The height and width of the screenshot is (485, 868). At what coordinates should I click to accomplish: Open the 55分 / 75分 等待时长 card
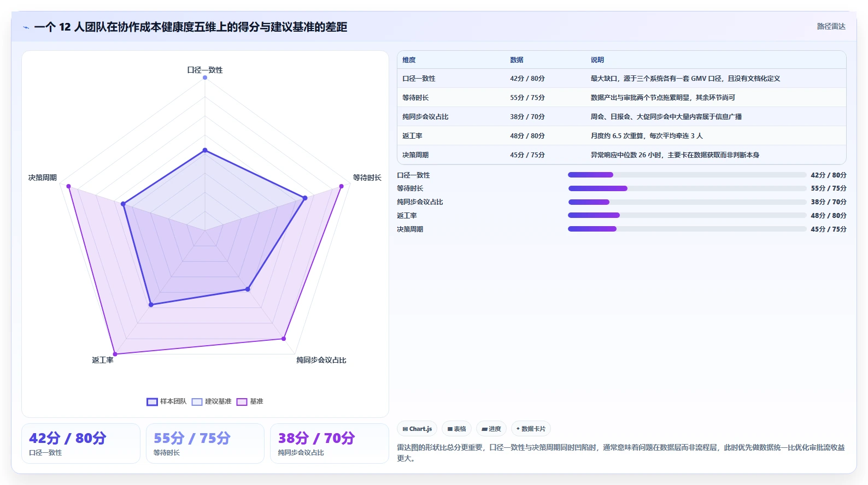pyautogui.click(x=205, y=443)
